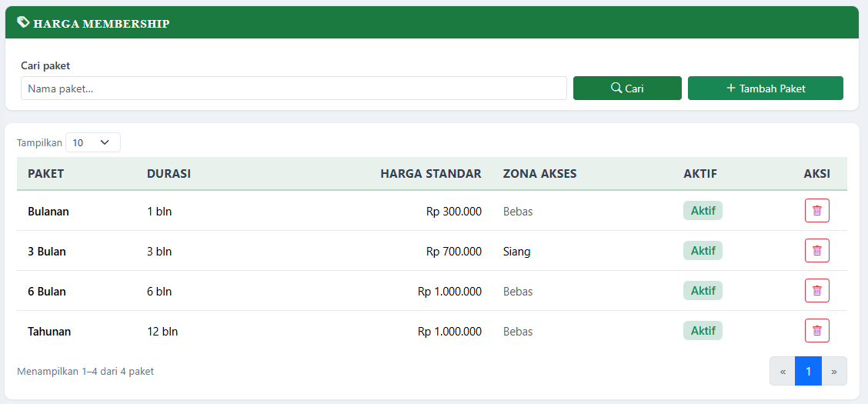Click the Tahunan price Rp 1.000.000
The image size is (868, 404).
pyautogui.click(x=449, y=332)
